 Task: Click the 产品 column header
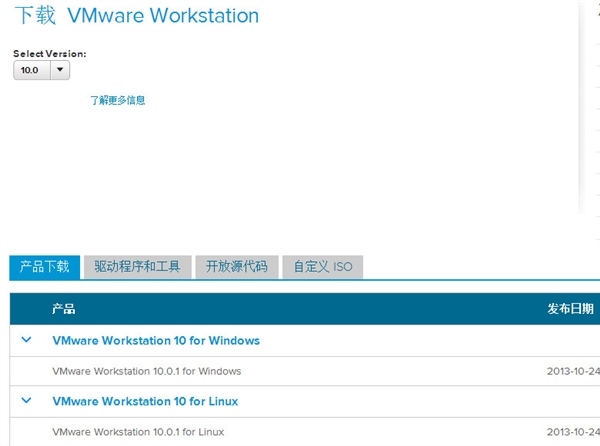(64, 309)
